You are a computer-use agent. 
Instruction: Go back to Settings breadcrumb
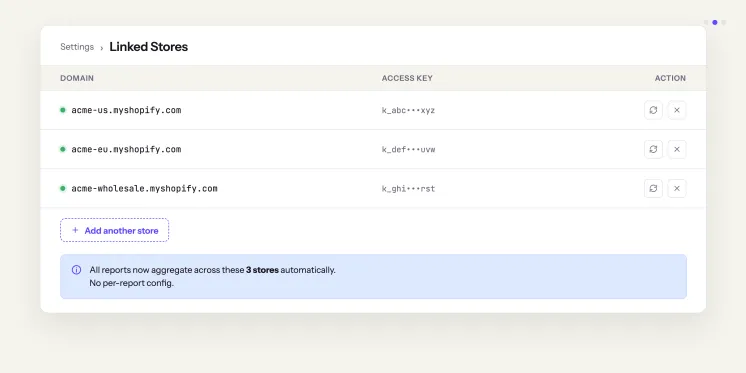77,47
